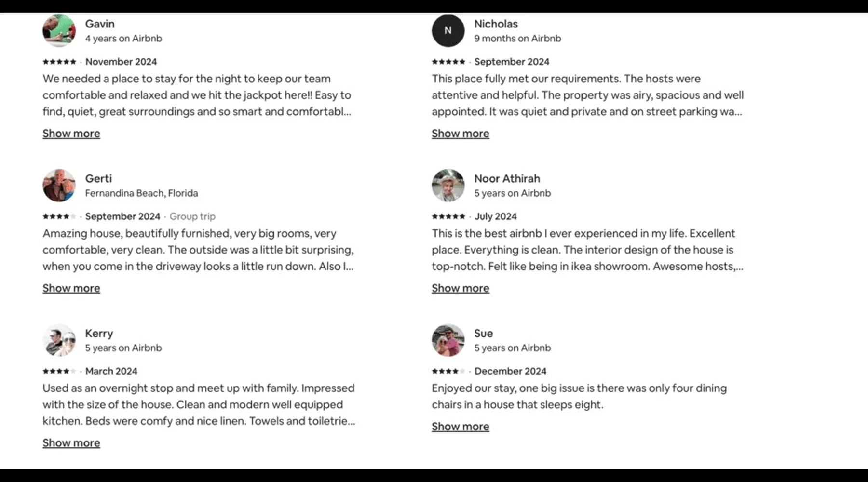868x482 pixels.
Task: Click Sue's four-star rating icons
Action: tap(448, 371)
